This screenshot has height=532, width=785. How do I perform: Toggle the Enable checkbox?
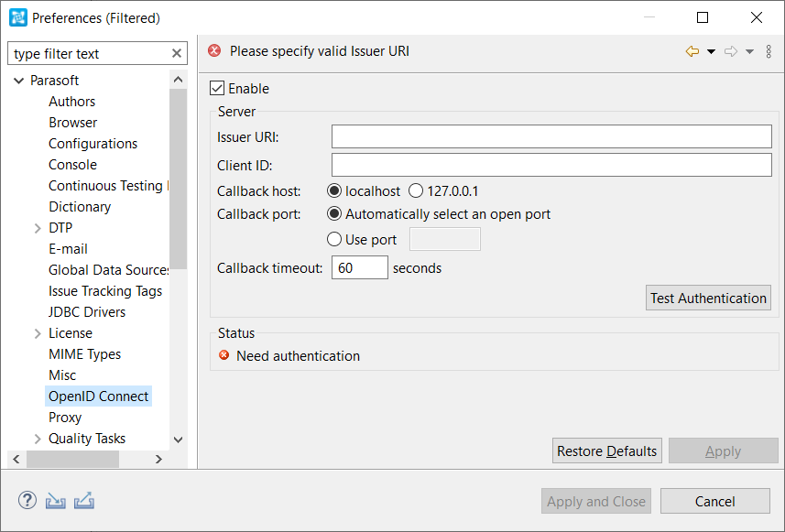coord(217,88)
